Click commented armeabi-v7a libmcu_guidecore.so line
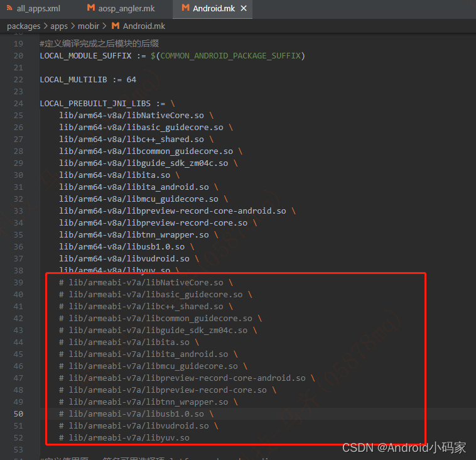 [153, 366]
